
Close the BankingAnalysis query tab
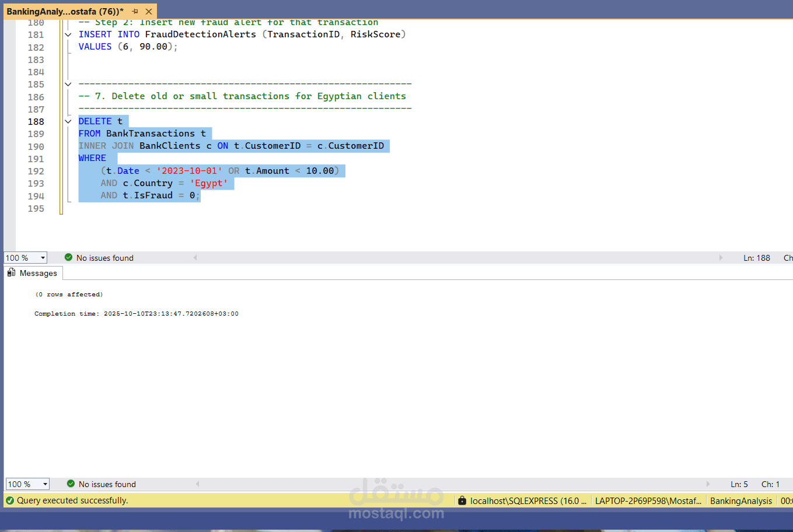click(149, 12)
